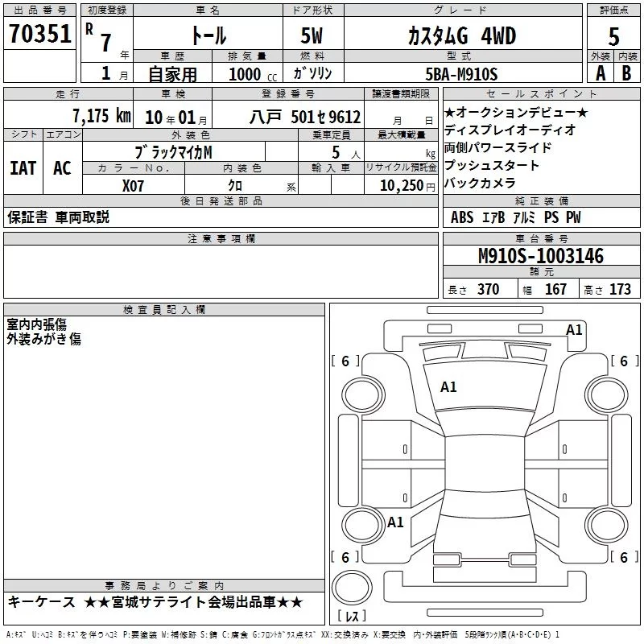Click the spare tire circle above レス

click(352, 588)
